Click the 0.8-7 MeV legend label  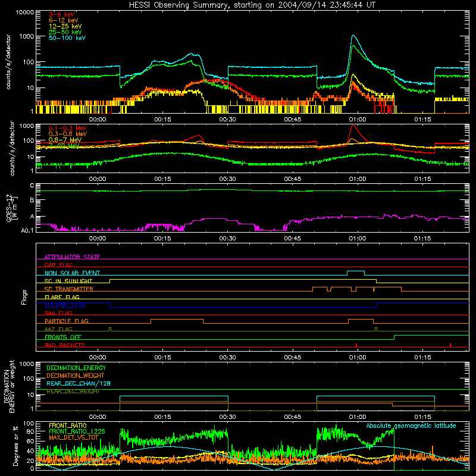65,140
